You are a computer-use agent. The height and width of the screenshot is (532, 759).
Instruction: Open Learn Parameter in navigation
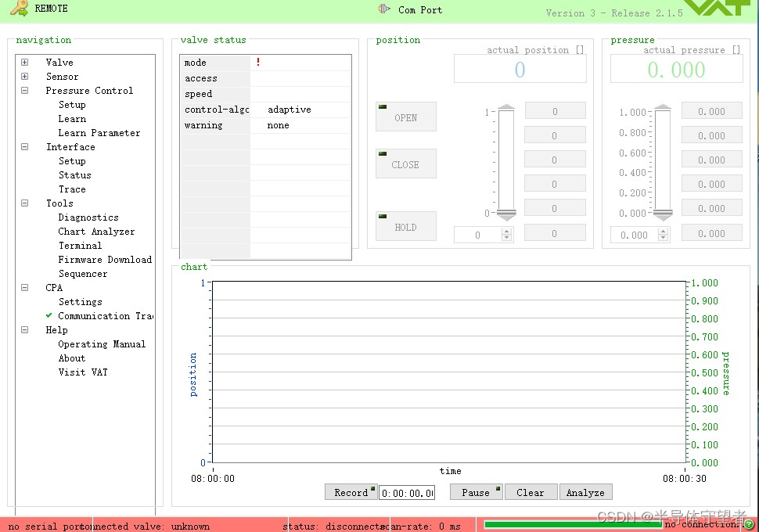(x=99, y=133)
